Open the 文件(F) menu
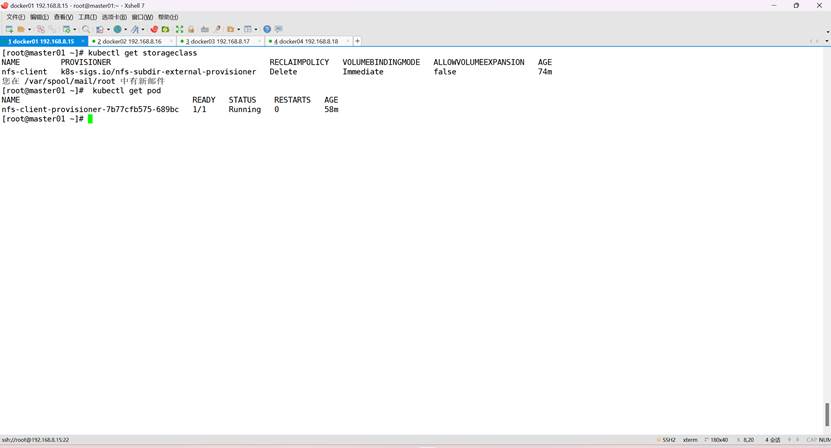This screenshot has width=831, height=448. tap(15, 17)
